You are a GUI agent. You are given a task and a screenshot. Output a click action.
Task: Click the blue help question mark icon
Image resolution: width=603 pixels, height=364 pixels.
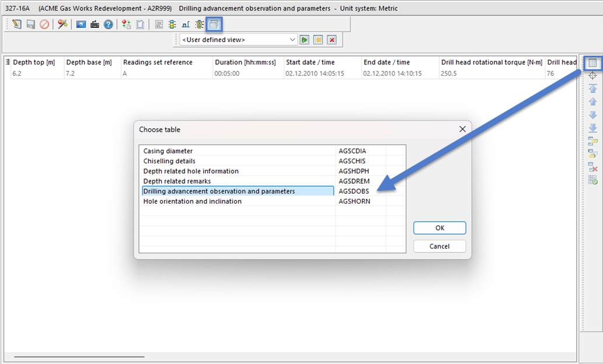(108, 24)
